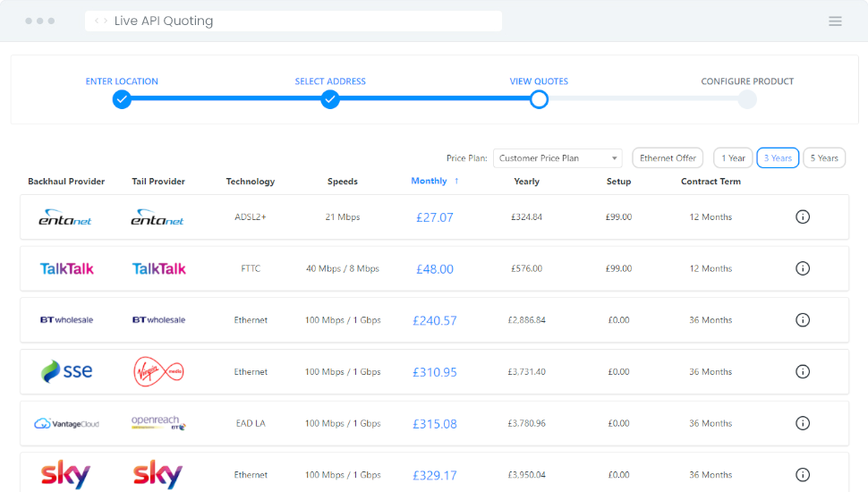
Task: Select the £27.07 monthly price
Action: (435, 217)
